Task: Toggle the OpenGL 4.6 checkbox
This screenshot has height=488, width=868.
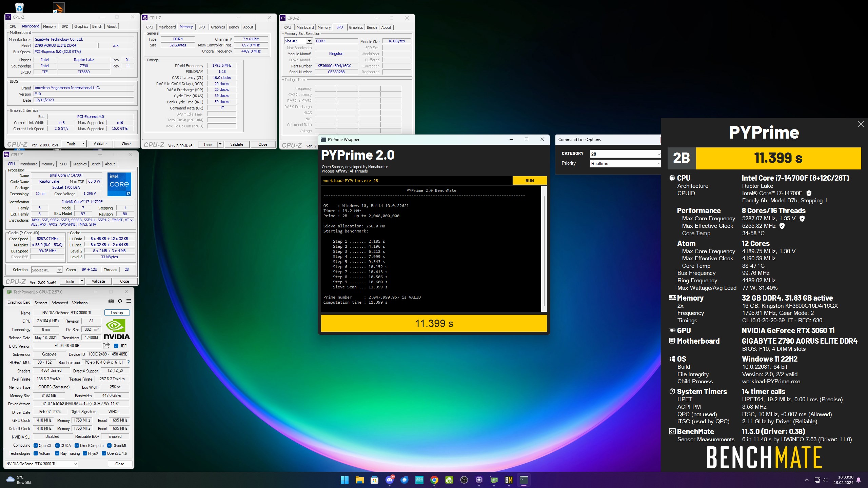Action: pos(104,453)
